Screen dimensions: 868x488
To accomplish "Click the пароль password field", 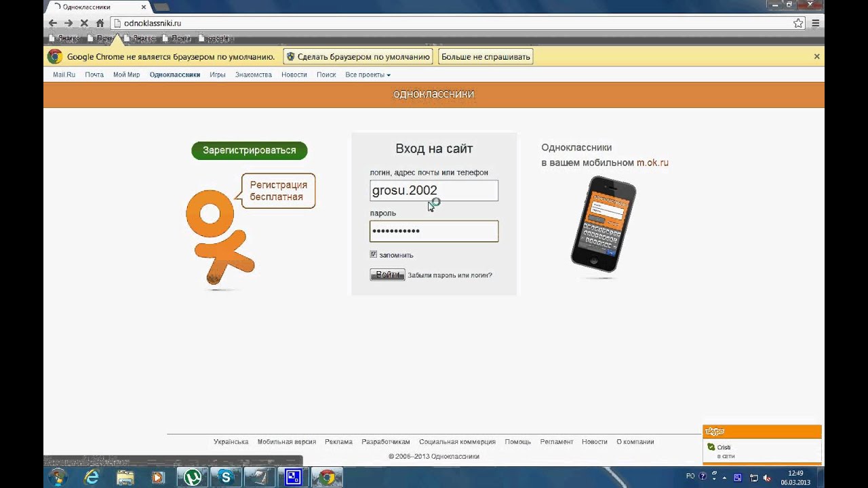I will coord(434,231).
